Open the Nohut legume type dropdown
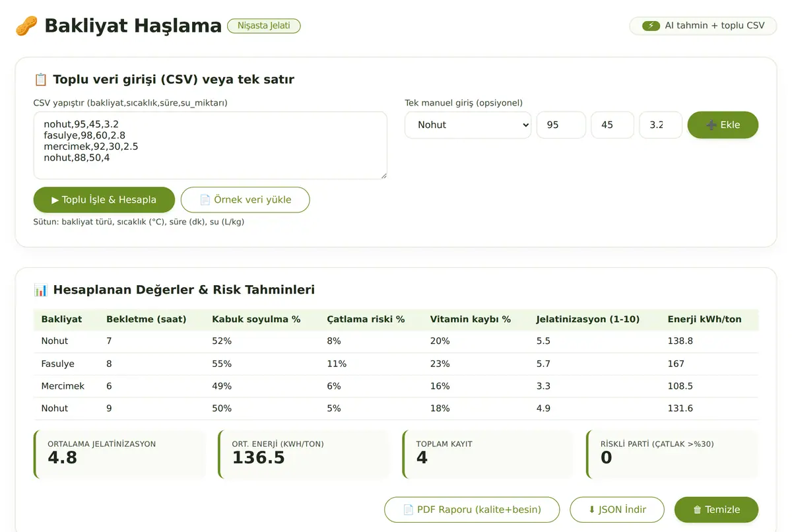This screenshot has width=792, height=532. (x=468, y=125)
